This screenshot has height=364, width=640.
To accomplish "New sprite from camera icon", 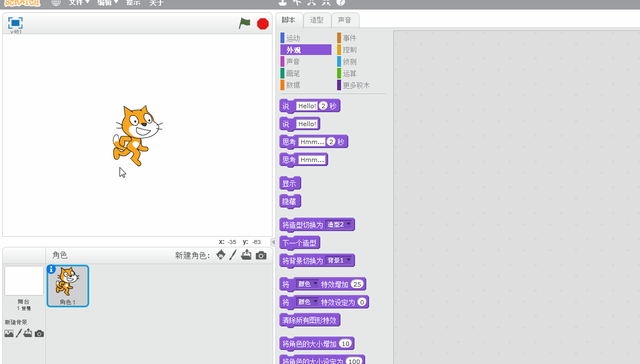I will pos(261,255).
